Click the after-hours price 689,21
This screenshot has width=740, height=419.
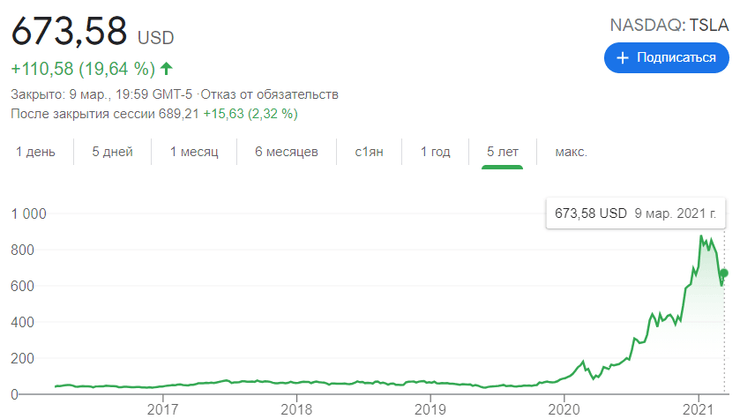click(x=178, y=114)
